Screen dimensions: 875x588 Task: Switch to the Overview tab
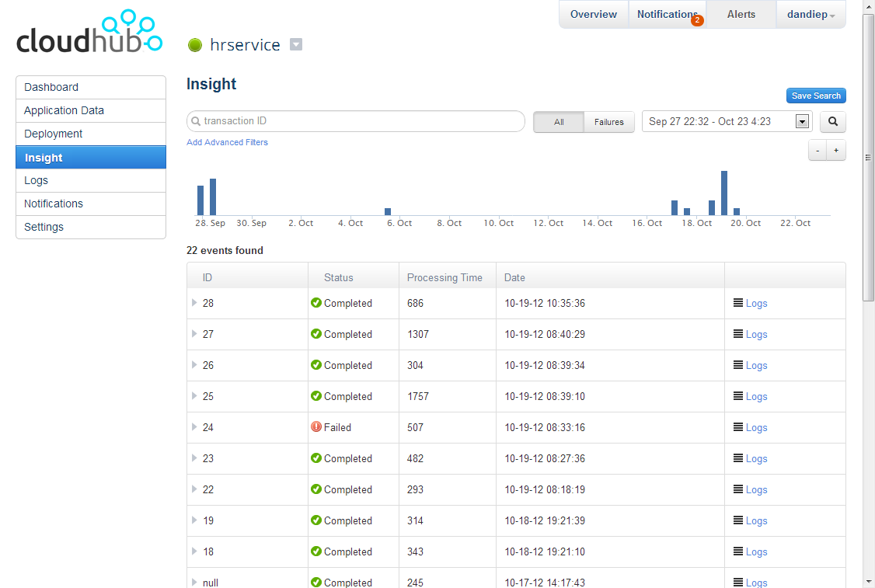click(593, 14)
